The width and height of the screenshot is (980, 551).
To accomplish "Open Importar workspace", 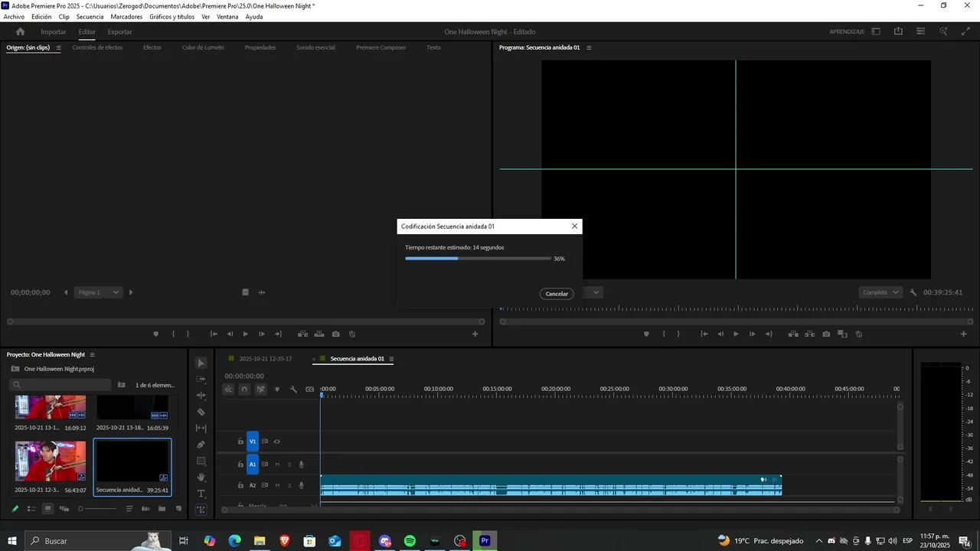I will [54, 31].
